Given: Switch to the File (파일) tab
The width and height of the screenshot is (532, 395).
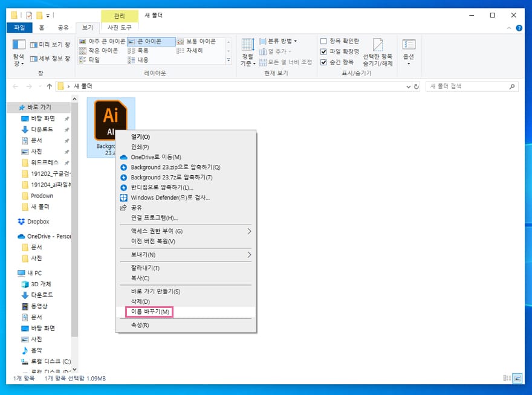Looking at the screenshot, I should (19, 27).
